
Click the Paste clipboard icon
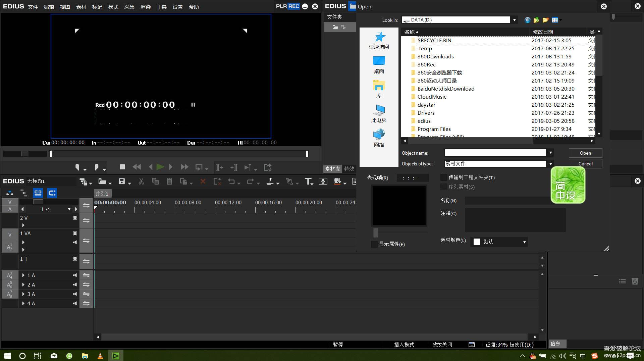(169, 182)
